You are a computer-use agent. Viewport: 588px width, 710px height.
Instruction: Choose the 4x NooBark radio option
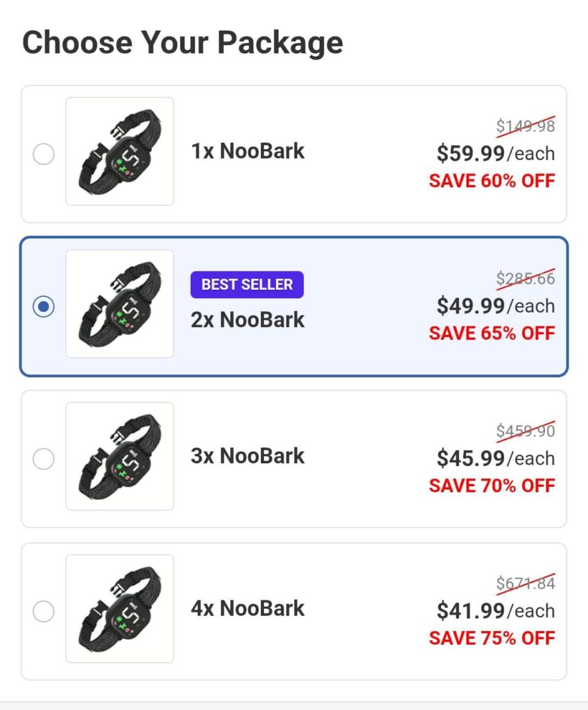44,612
